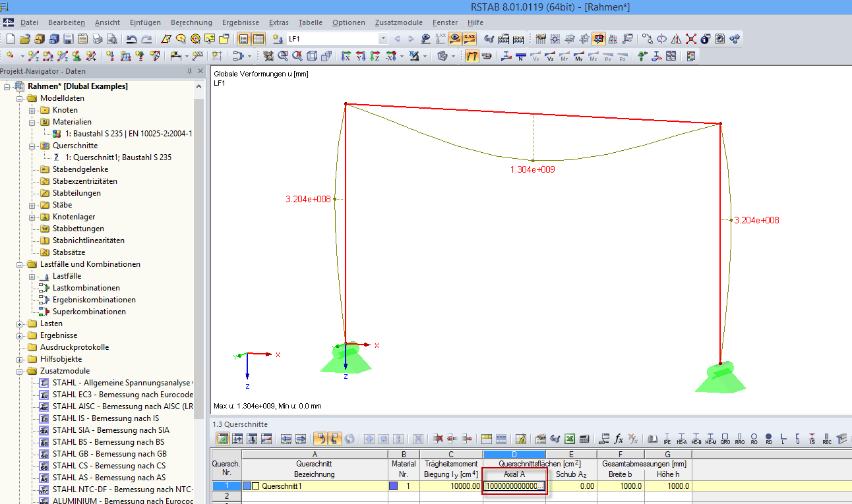Open the Hilfe menu
The height and width of the screenshot is (504, 852).
(x=475, y=22)
